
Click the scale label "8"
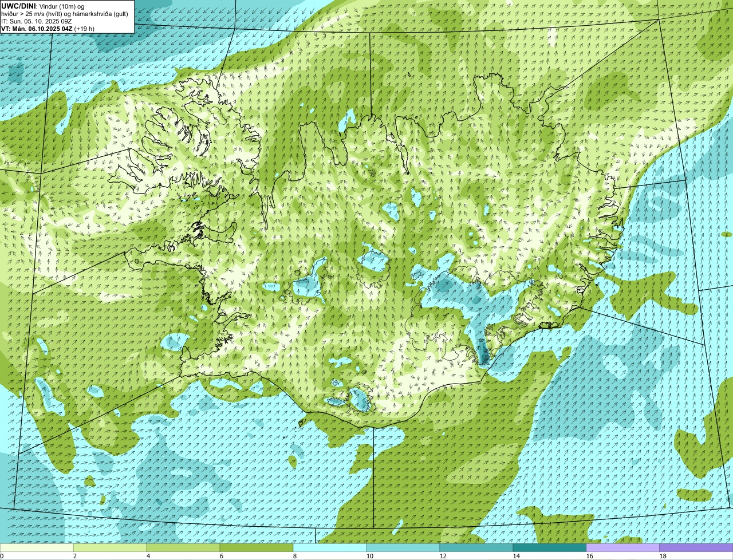pyautogui.click(x=295, y=556)
